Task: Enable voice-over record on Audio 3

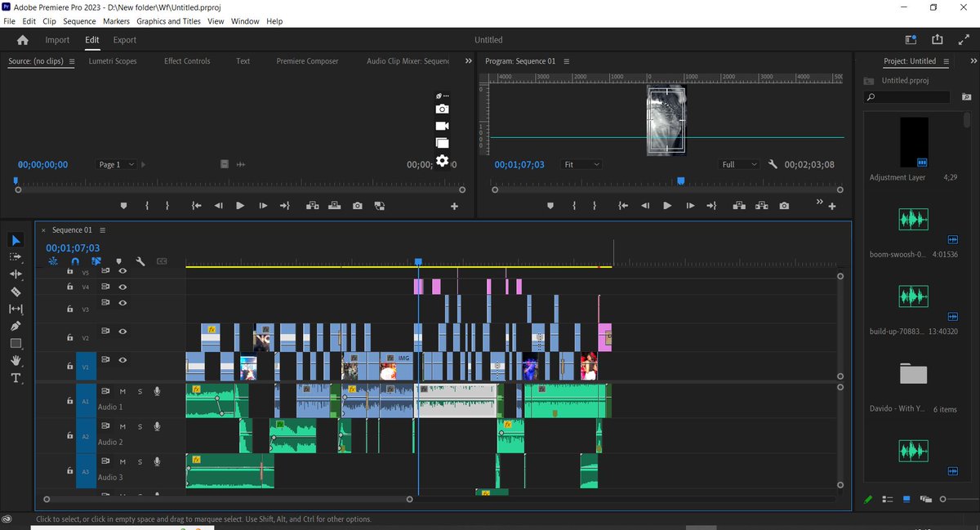Action: pyautogui.click(x=156, y=461)
